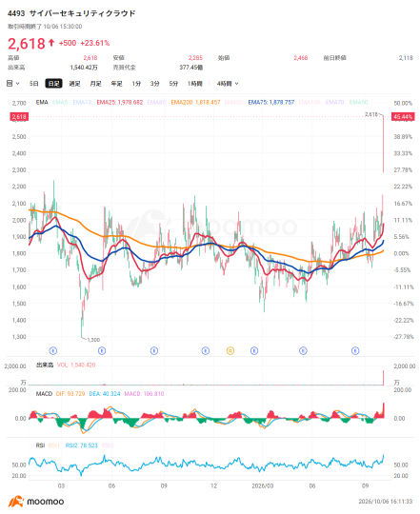Image resolution: width=420 pixels, height=514 pixels.
Task: Click the timestamp 2026/10/06 16:11:33
Action: point(386,502)
